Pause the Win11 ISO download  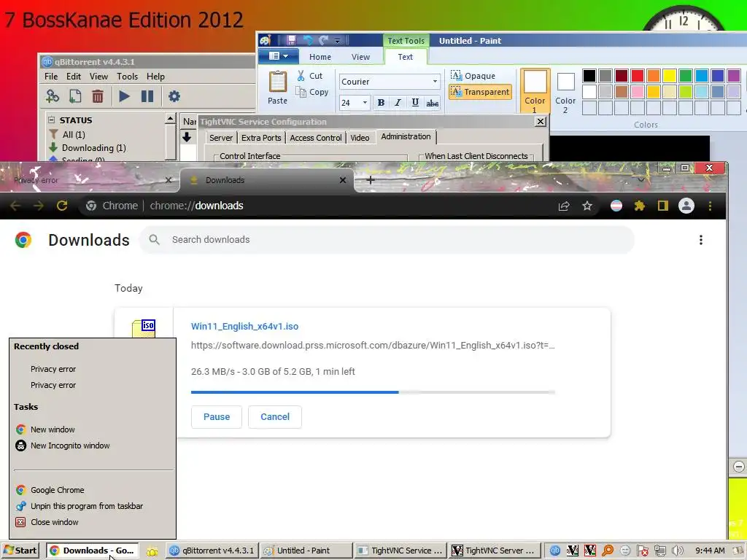tap(216, 416)
